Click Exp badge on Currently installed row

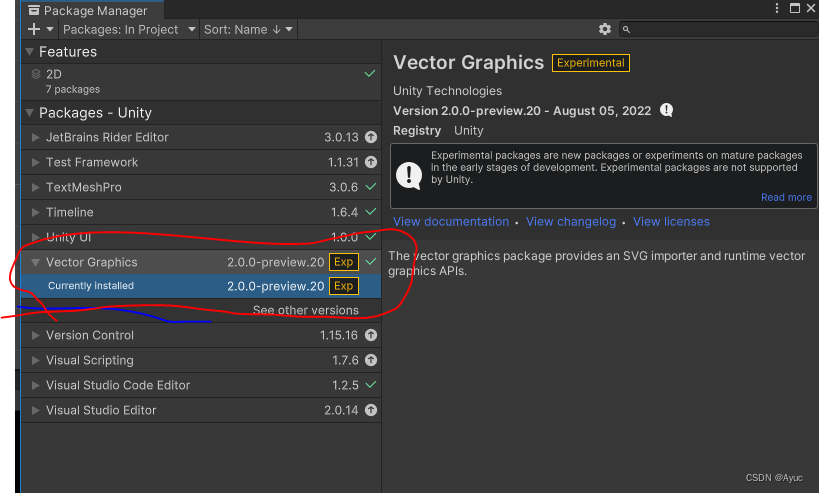[x=344, y=286]
